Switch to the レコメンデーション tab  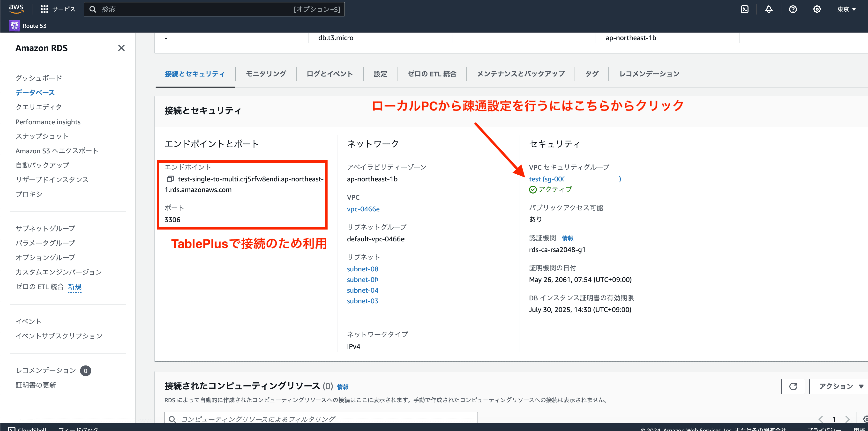click(649, 74)
